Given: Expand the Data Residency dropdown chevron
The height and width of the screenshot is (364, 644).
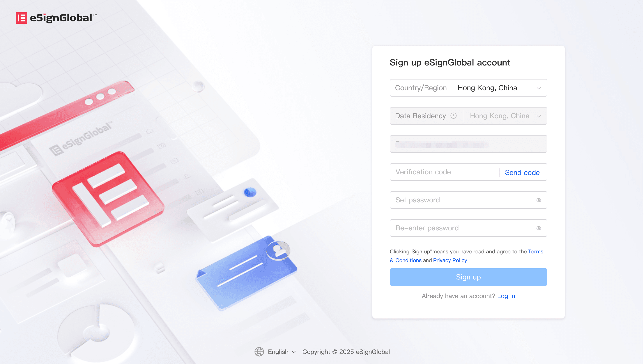Looking at the screenshot, I should [x=539, y=116].
